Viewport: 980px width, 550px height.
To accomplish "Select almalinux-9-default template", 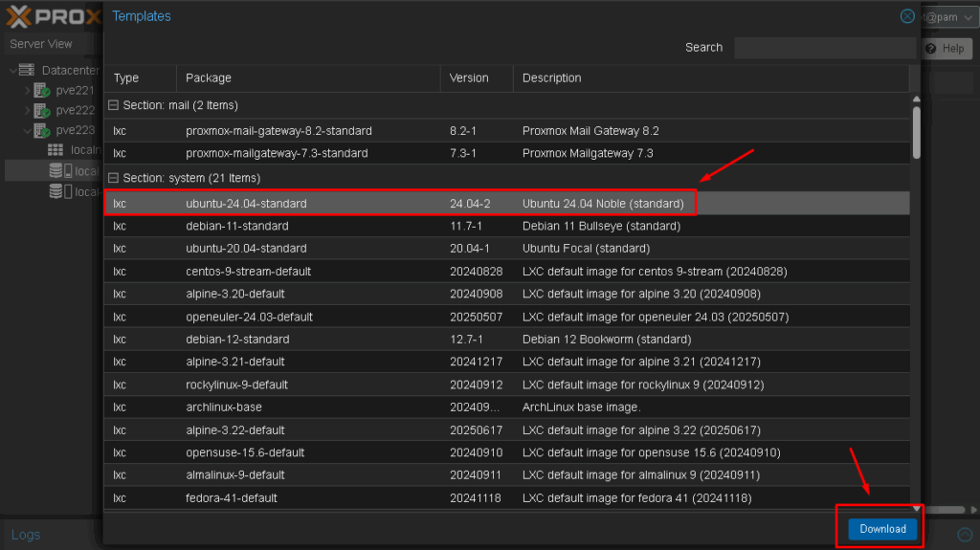I will (x=506, y=475).
